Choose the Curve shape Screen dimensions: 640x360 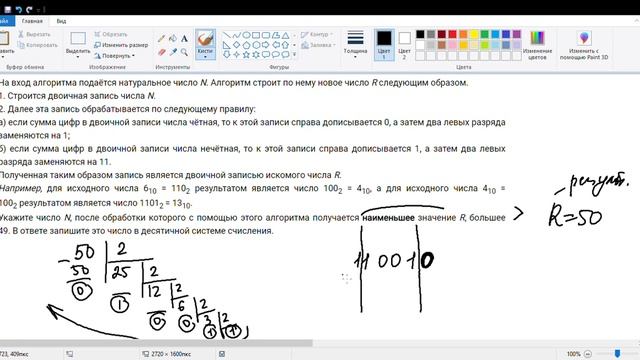pos(236,36)
